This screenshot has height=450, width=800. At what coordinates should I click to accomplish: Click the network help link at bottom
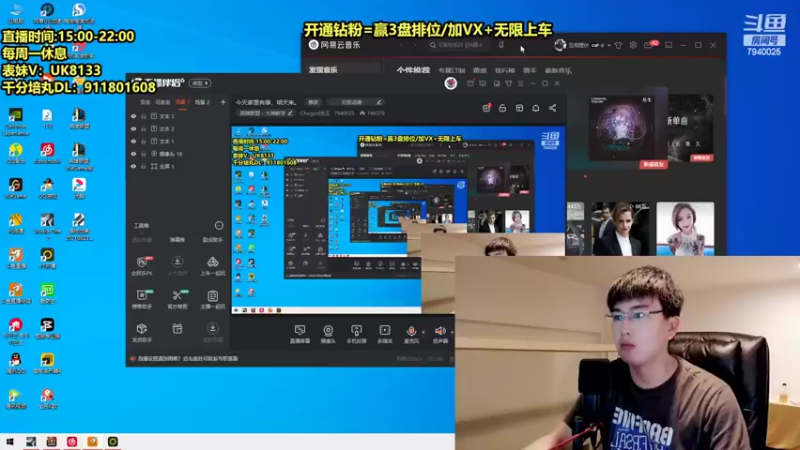coord(188,359)
